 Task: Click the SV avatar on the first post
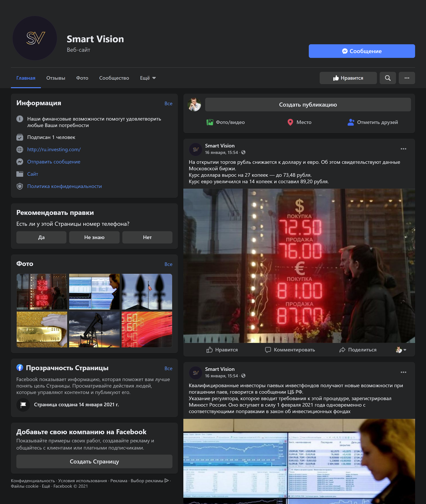pyautogui.click(x=196, y=149)
